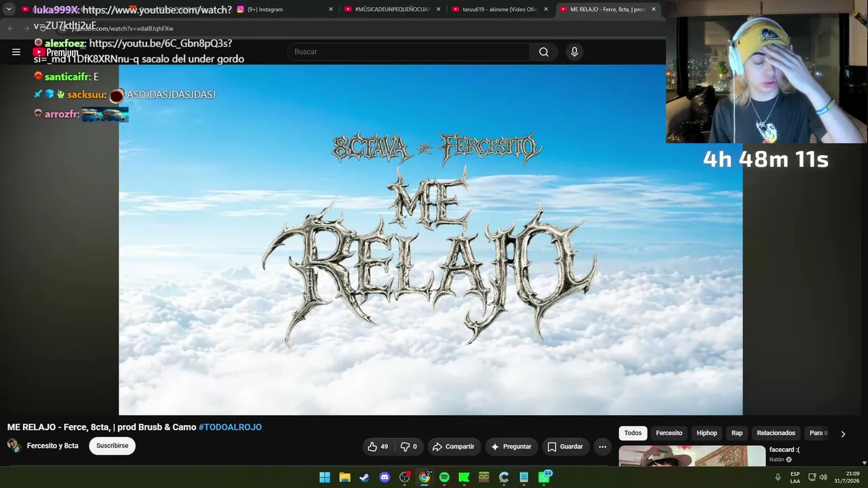The height and width of the screenshot is (488, 868).
Task: Open the facecard :( recommended video thumbnail
Action: 692,456
